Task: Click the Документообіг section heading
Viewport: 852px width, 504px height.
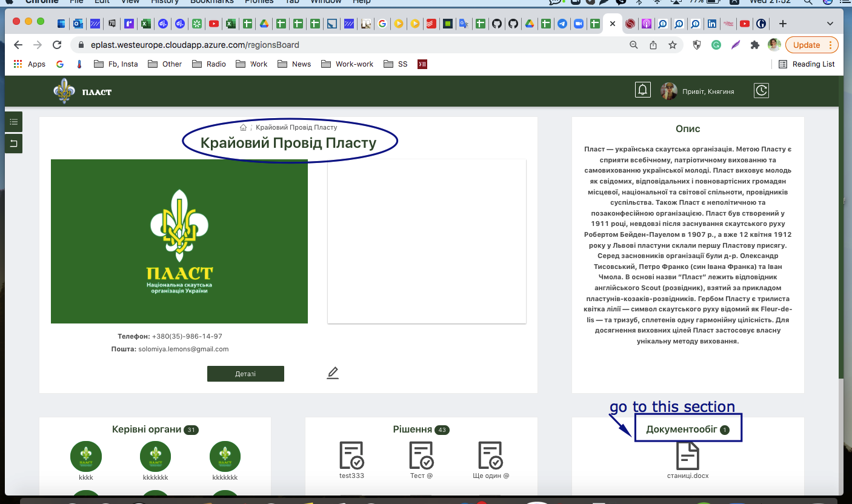Action: [682, 429]
